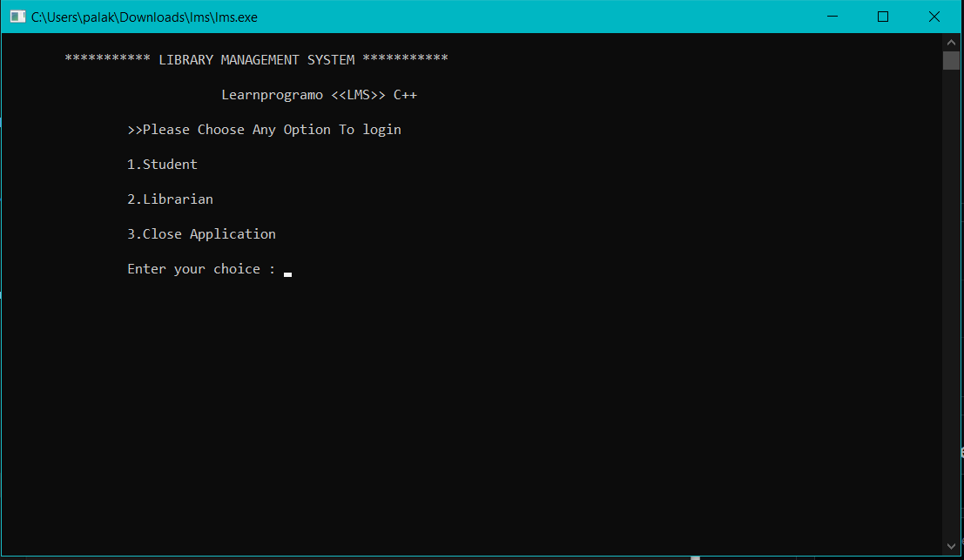The height and width of the screenshot is (560, 964).
Task: Click the teal title bar strip
Action: (522, 16)
